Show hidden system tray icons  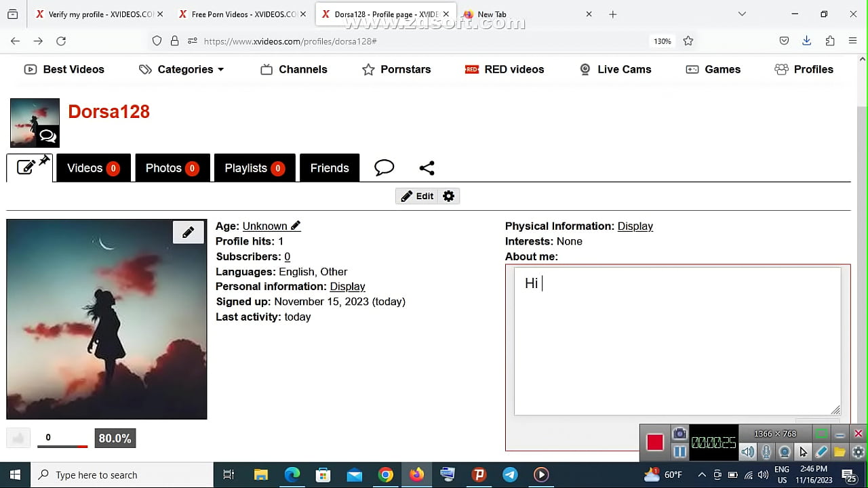(x=701, y=474)
